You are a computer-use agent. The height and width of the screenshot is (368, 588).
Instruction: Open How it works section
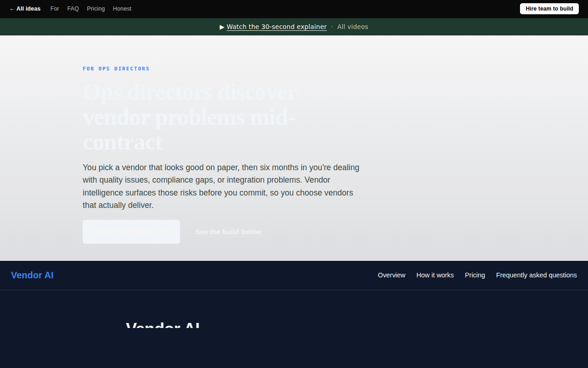pyautogui.click(x=435, y=275)
